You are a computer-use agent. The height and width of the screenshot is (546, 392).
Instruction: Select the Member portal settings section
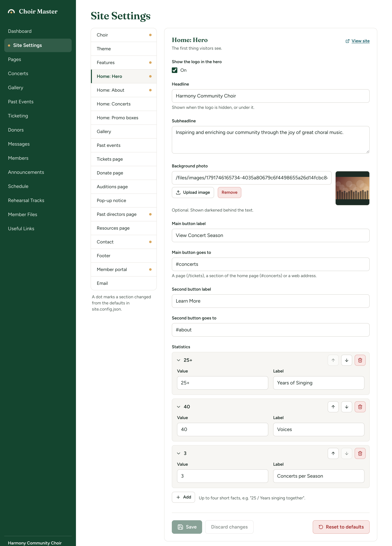click(x=124, y=269)
